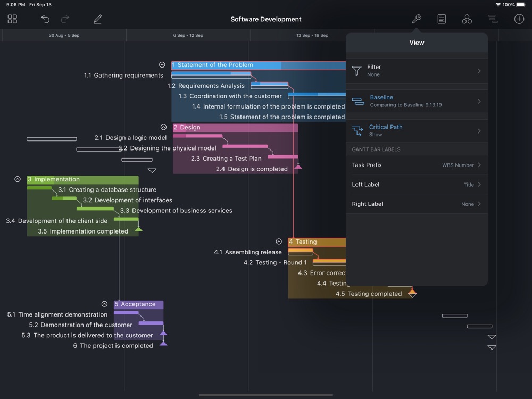Open the task list document icon
Image resolution: width=532 pixels, height=399 pixels.
(x=442, y=19)
